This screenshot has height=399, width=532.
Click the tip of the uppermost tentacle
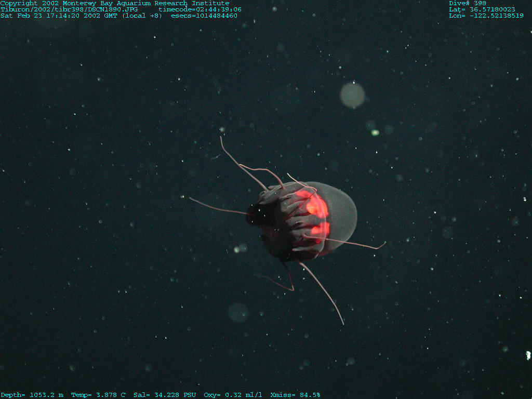(x=221, y=137)
